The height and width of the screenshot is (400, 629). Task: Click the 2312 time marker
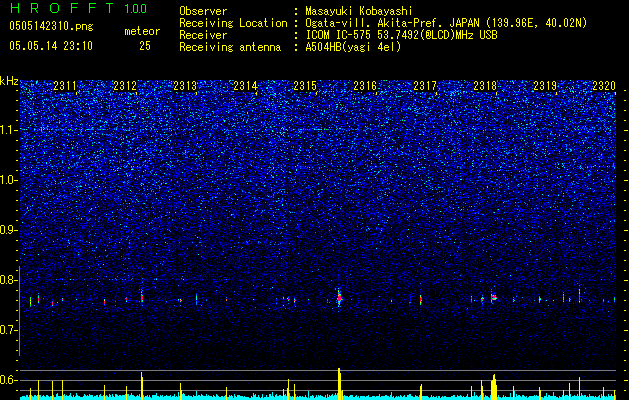click(x=125, y=86)
